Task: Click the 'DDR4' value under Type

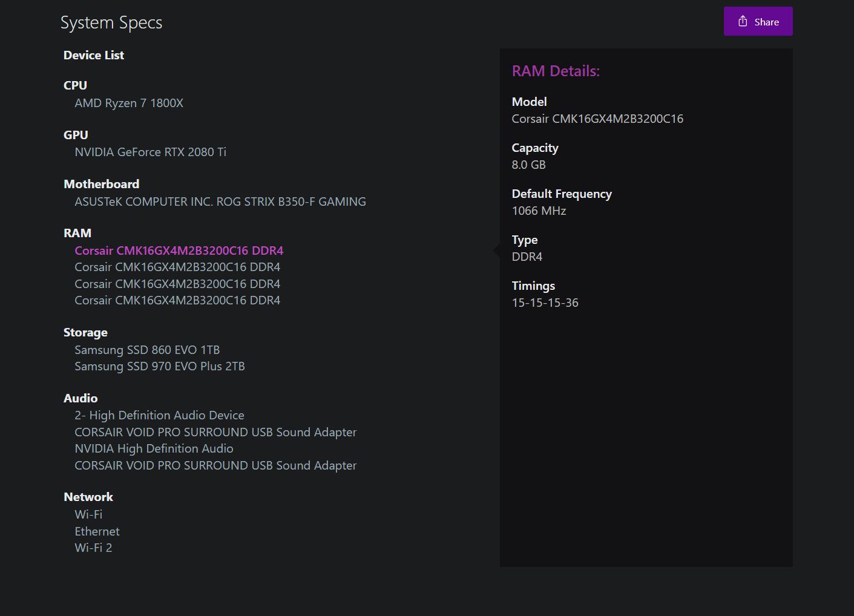Action: (527, 257)
